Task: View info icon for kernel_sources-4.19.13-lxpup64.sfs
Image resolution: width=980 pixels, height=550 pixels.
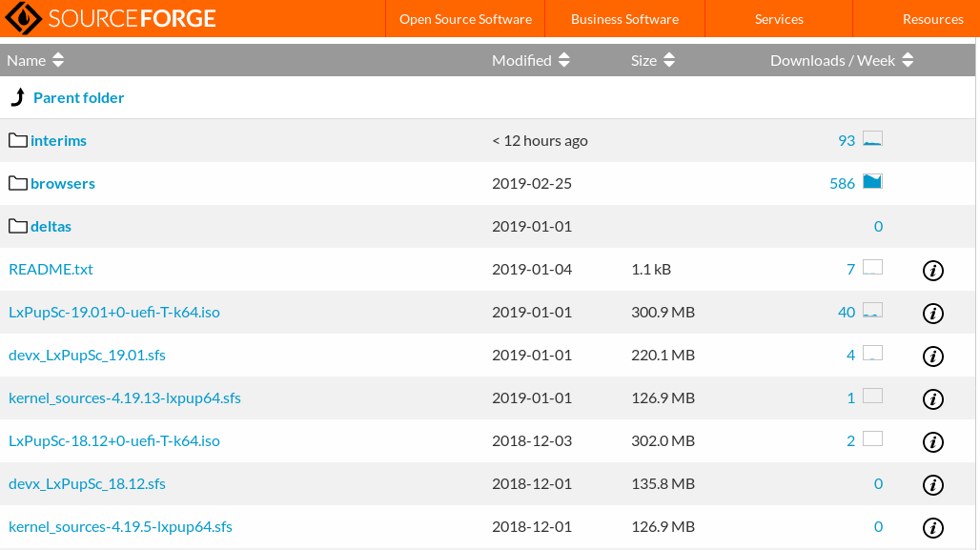Action: coord(932,398)
